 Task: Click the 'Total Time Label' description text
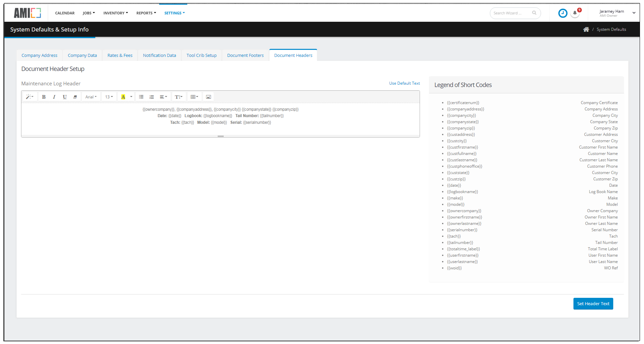(x=603, y=249)
